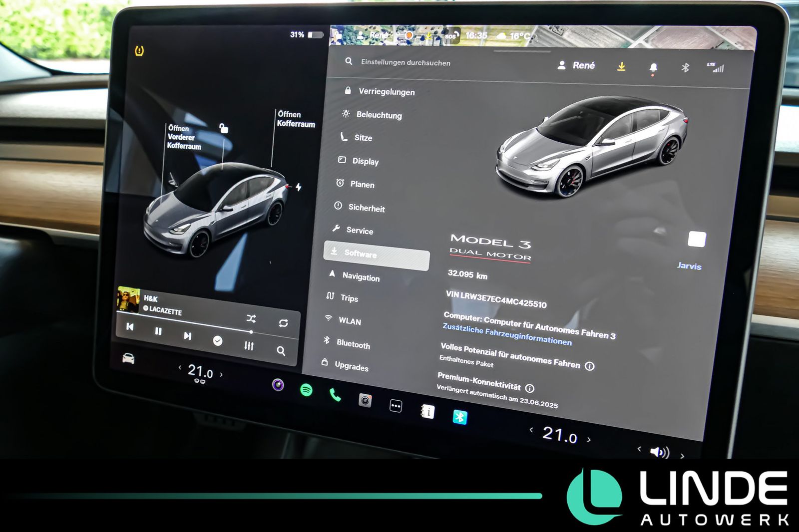Tap Öffnen Kofferraum for rear trunk
Screen dimensions: 799x532
296,119
